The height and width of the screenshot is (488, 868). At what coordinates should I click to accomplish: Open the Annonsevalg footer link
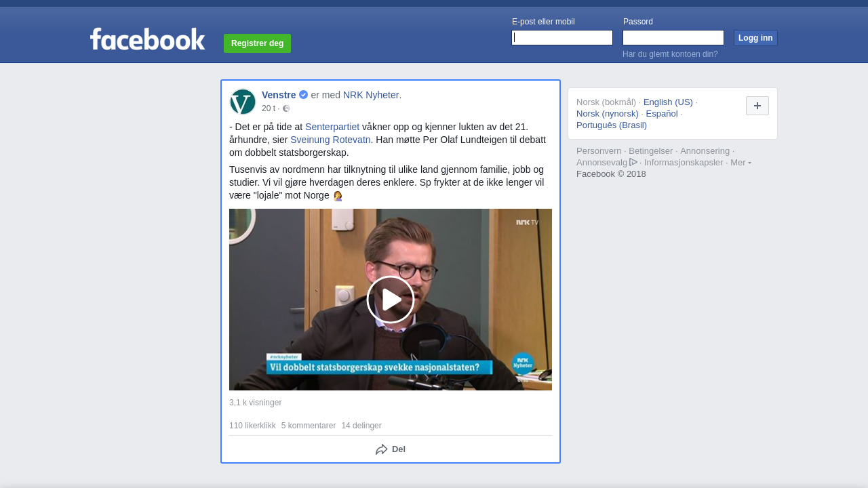click(x=602, y=163)
